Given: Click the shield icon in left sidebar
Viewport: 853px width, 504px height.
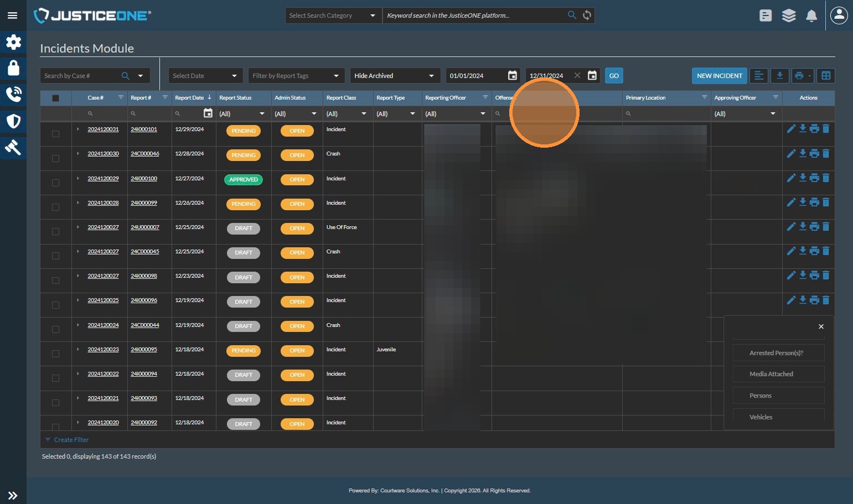Looking at the screenshot, I should 13,121.
